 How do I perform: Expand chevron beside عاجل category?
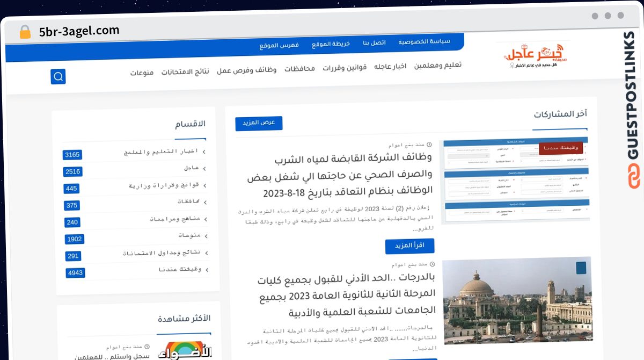click(204, 168)
